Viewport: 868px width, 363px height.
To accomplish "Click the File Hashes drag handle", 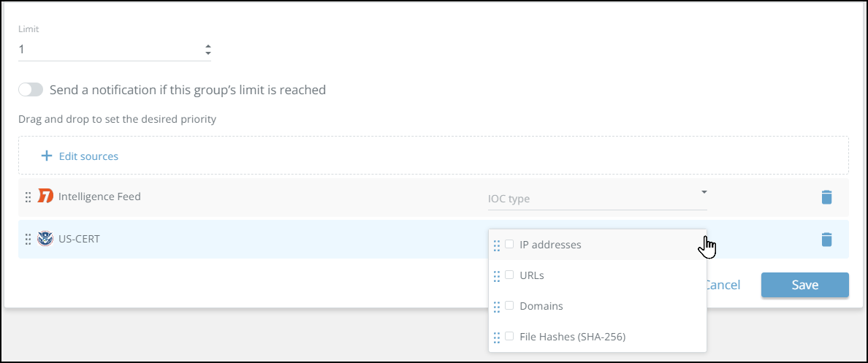I will (497, 337).
